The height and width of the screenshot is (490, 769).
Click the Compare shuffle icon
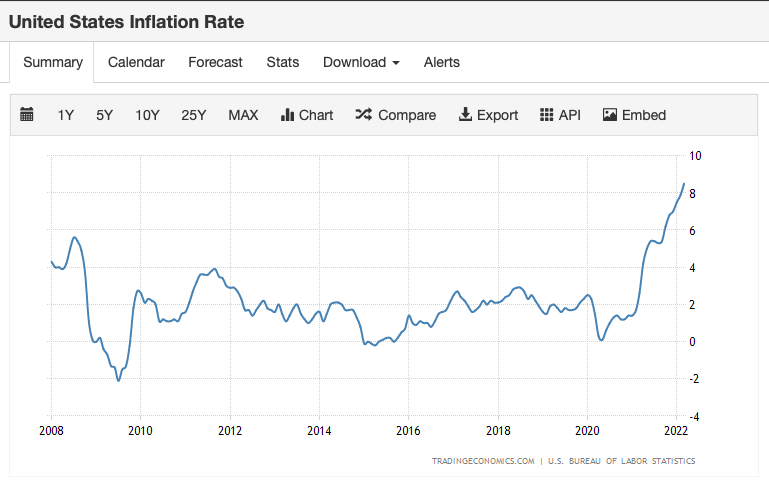(363, 115)
